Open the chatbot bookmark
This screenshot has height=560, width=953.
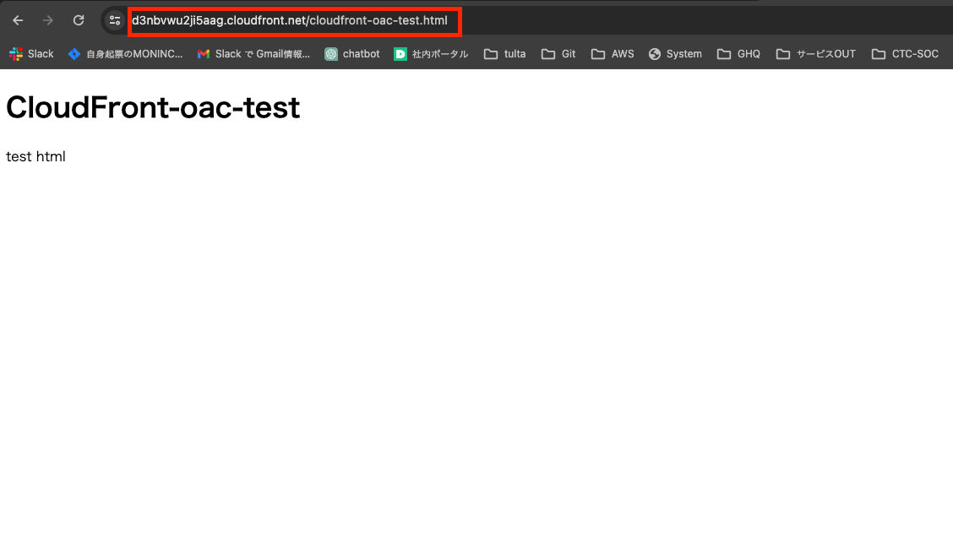[352, 54]
